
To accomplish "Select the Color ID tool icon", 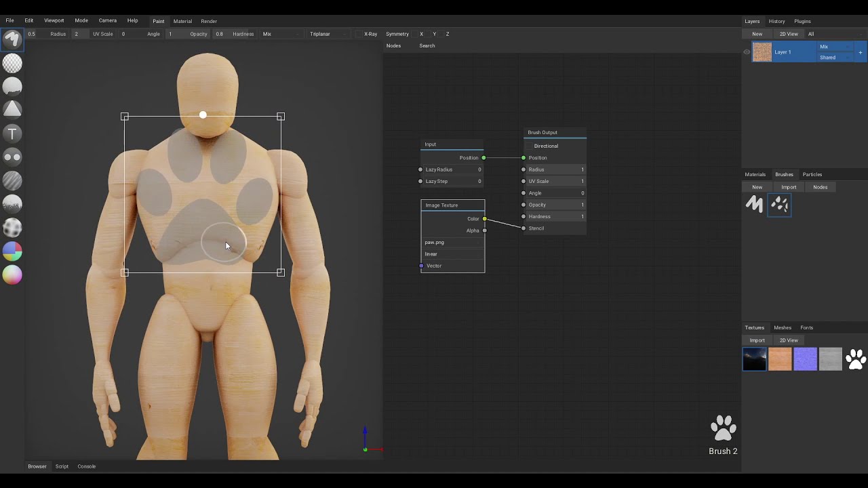I will pos(12,251).
